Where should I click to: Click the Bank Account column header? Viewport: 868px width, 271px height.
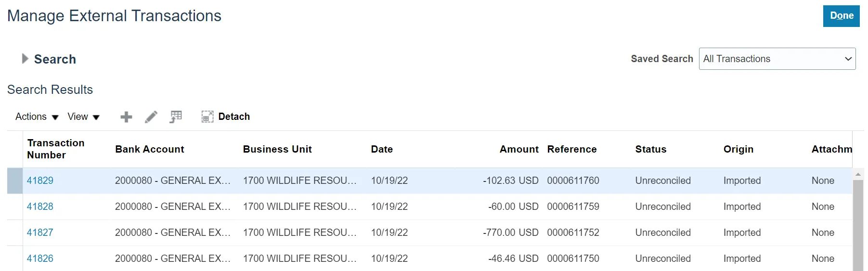coord(150,149)
